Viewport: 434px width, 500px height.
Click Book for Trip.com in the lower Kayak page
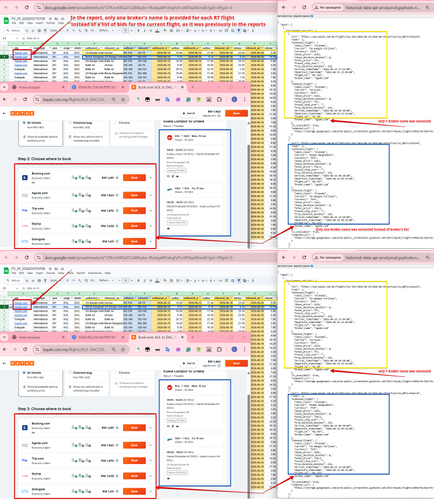click(134, 460)
